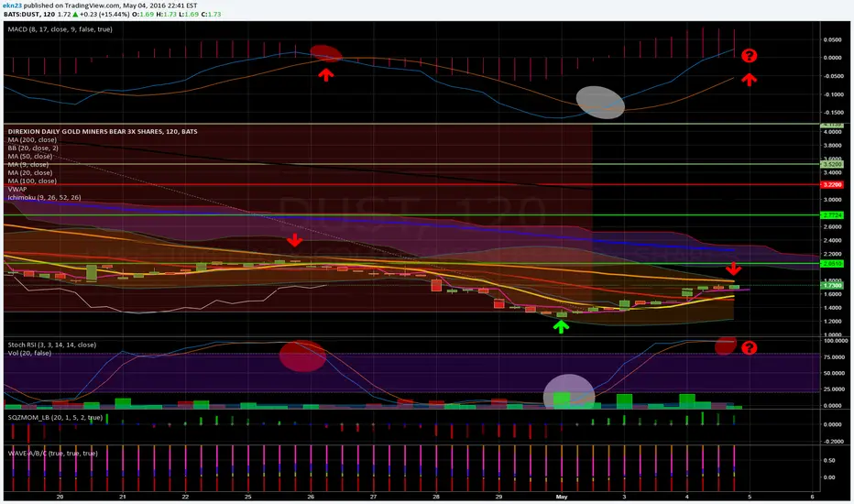
Task: Select the VWAP indicator label
Action: click(x=17, y=189)
